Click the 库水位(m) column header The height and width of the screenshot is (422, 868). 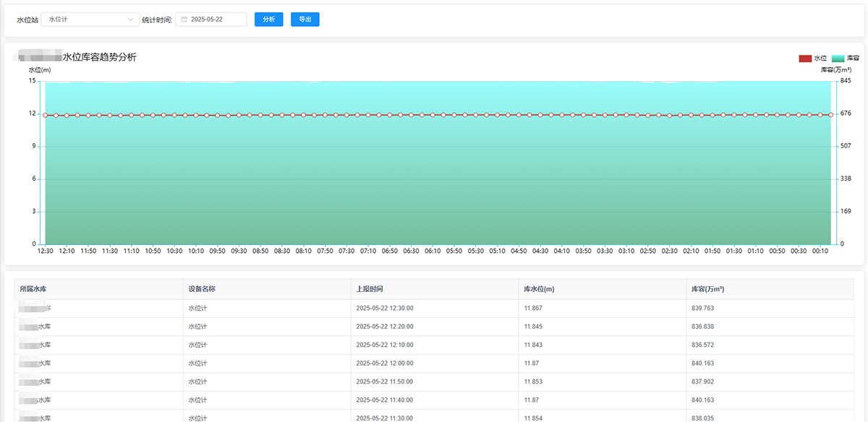point(539,289)
